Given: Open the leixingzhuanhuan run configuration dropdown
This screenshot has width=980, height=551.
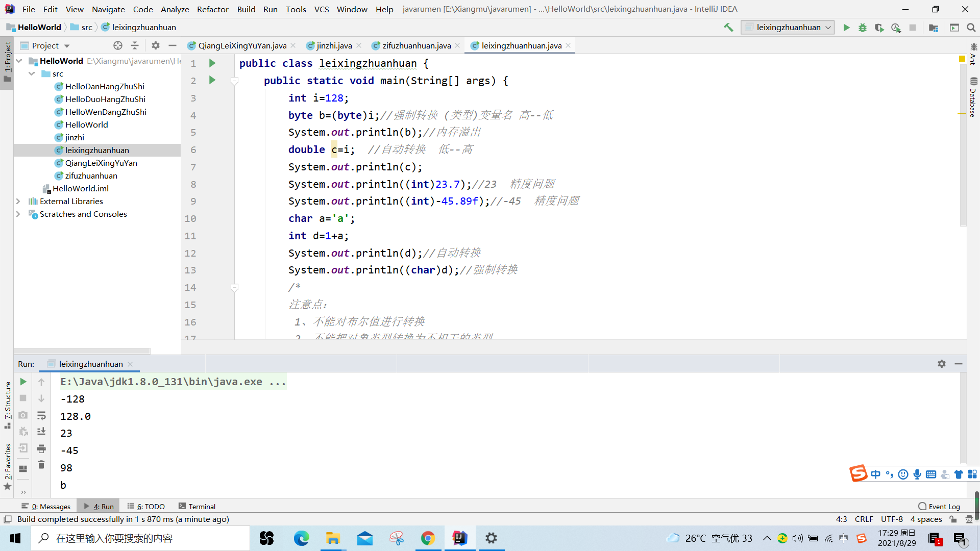Looking at the screenshot, I should (788, 28).
